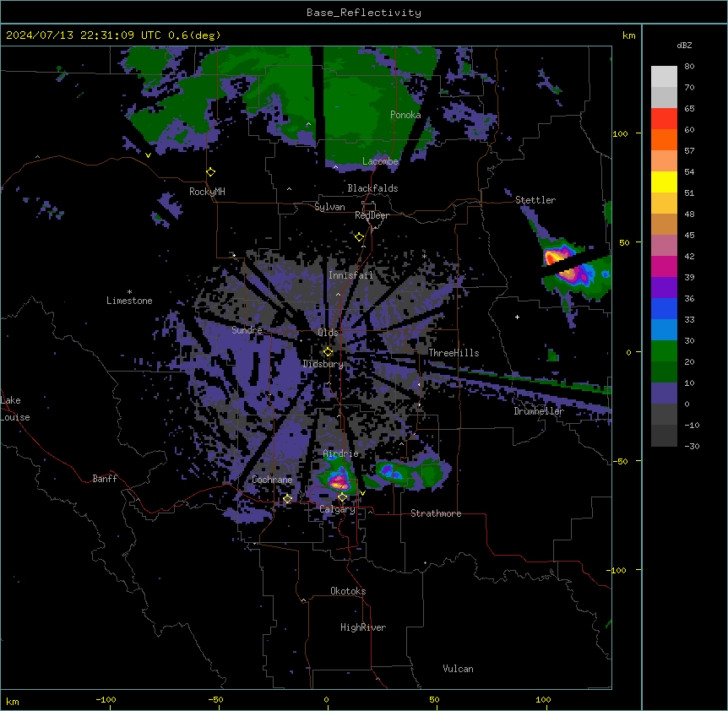Click the yellow diamond marker below Cochrane

pyautogui.click(x=287, y=499)
